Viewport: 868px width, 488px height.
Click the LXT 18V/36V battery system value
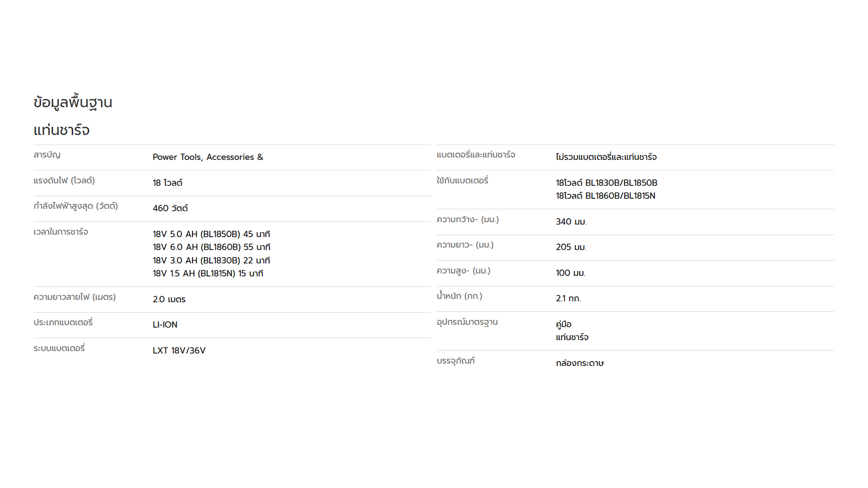coord(179,351)
